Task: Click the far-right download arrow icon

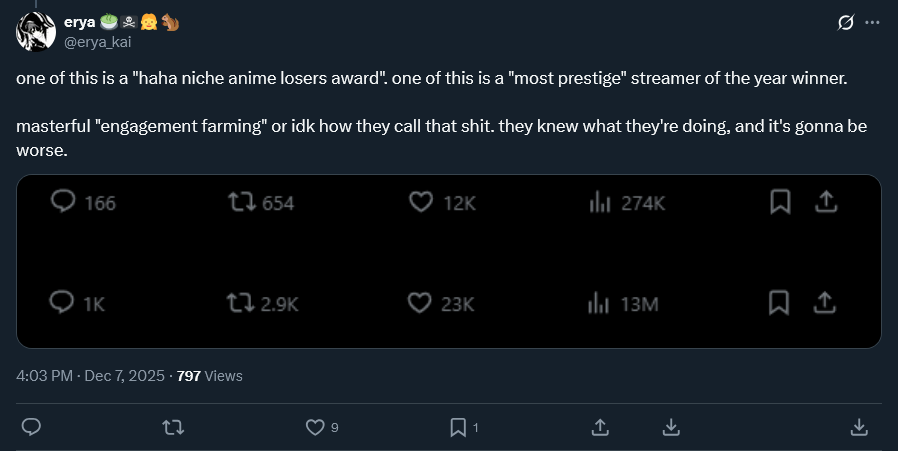Action: 858,427
